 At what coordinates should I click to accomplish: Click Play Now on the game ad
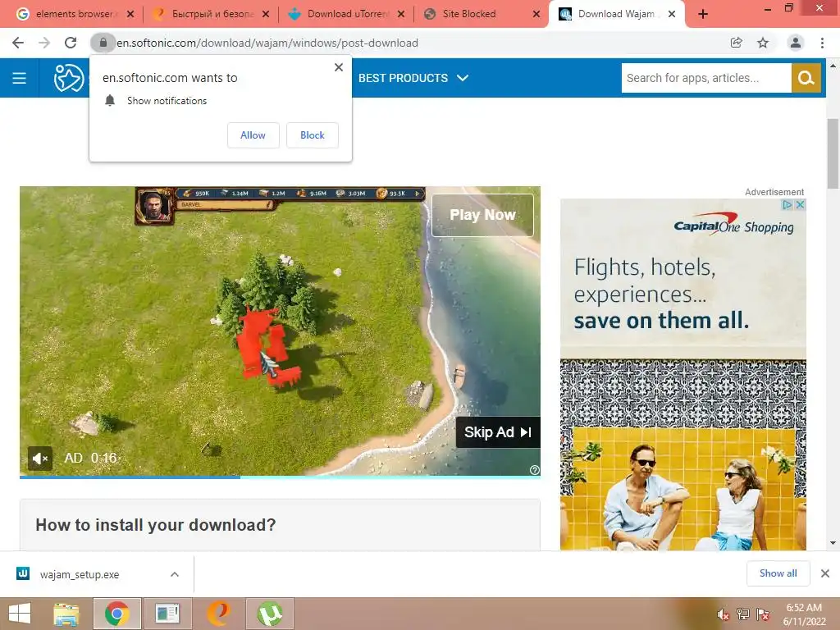pyautogui.click(x=482, y=215)
